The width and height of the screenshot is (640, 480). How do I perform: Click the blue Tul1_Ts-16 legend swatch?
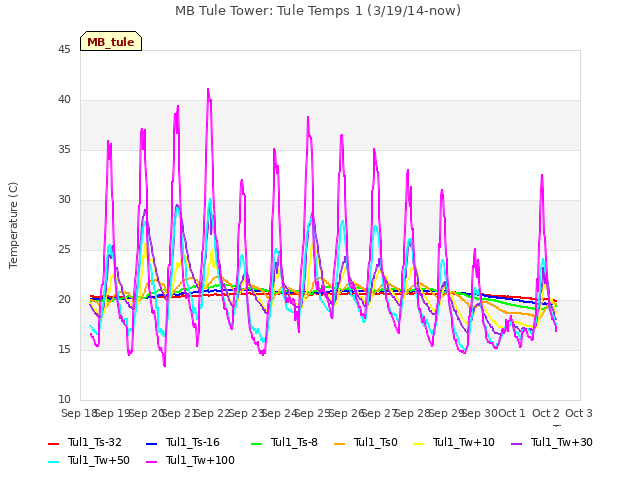click(151, 444)
